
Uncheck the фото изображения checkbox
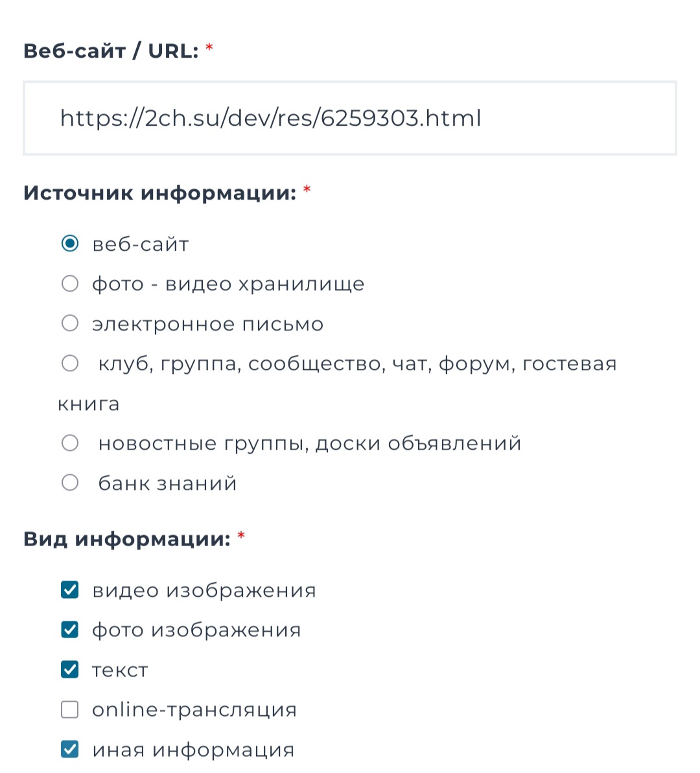[x=70, y=630]
